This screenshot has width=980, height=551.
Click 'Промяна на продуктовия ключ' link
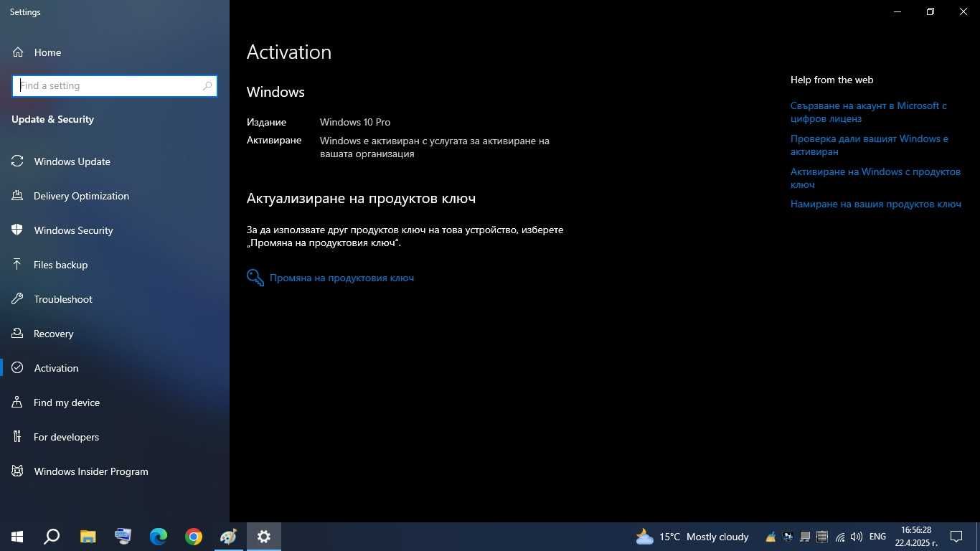(341, 278)
